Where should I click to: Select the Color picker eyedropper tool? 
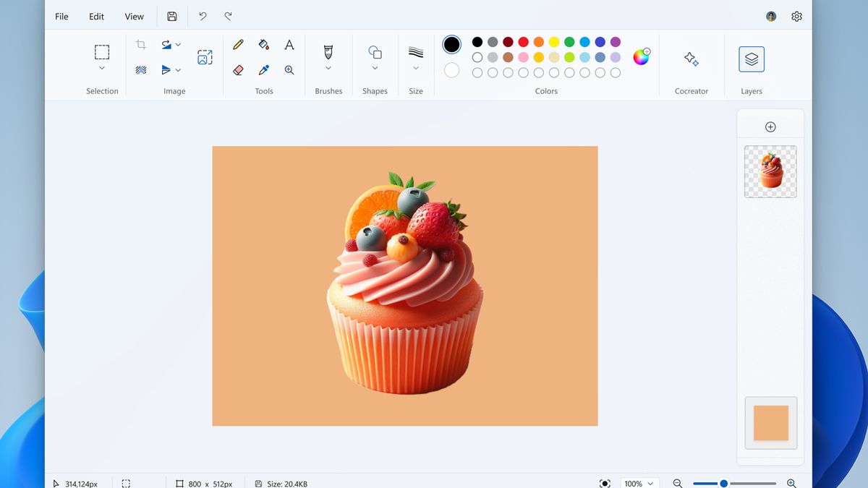(264, 70)
